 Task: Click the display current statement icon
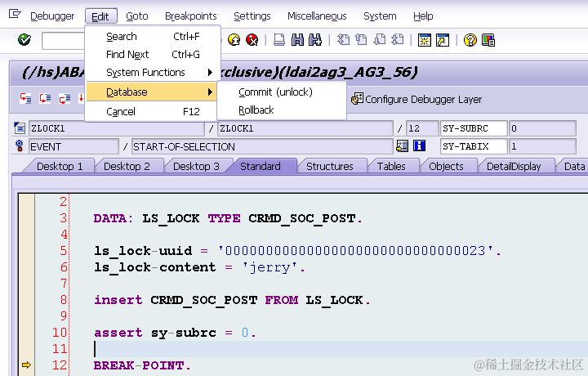point(402,145)
